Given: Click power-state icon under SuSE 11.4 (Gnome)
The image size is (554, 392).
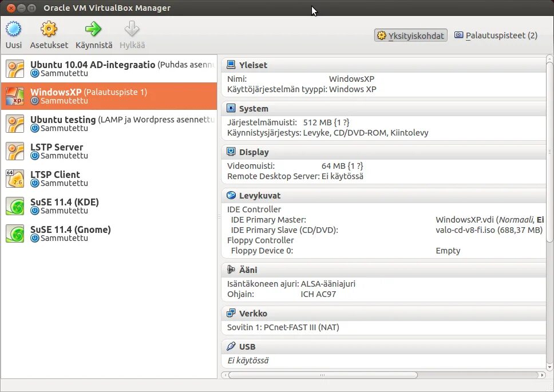Looking at the screenshot, I should coord(34,238).
